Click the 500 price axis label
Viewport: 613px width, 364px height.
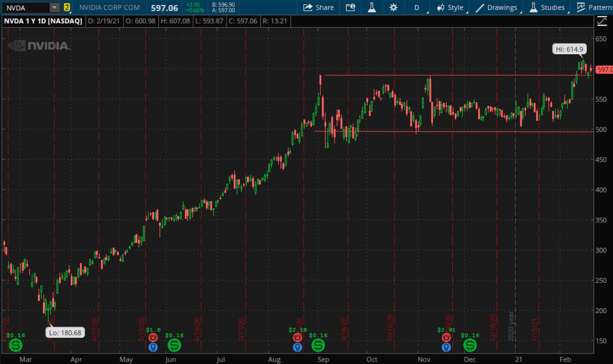pyautogui.click(x=602, y=130)
